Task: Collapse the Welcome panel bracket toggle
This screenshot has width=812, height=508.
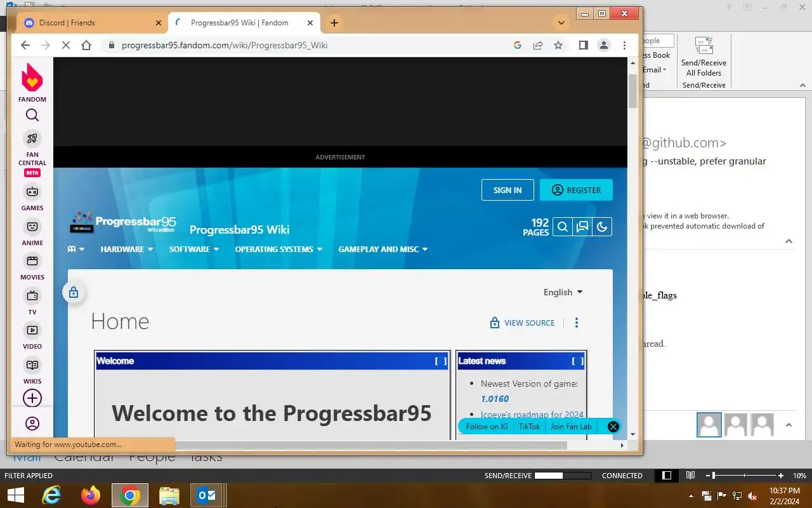Action: (x=440, y=361)
